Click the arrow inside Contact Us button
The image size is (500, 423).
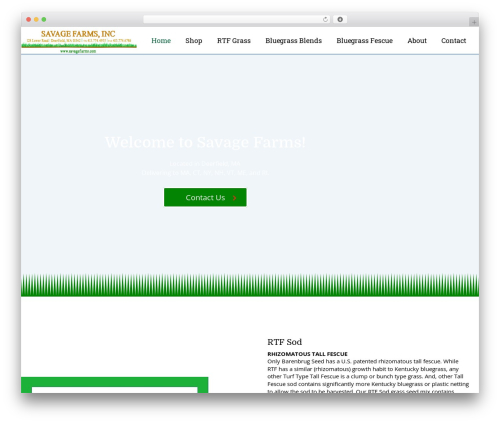(235, 198)
